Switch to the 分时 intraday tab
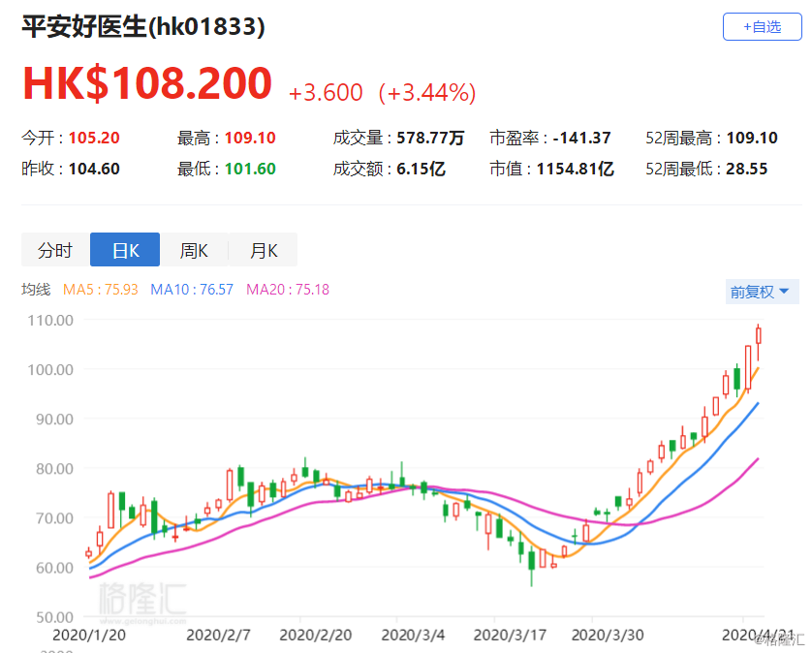Image resolution: width=812 pixels, height=653 pixels. 55,250
